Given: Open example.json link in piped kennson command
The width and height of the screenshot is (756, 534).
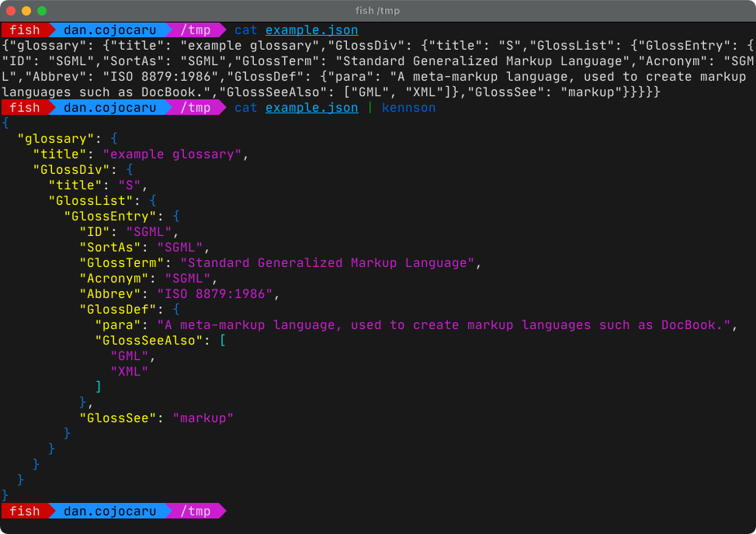Looking at the screenshot, I should (312, 108).
